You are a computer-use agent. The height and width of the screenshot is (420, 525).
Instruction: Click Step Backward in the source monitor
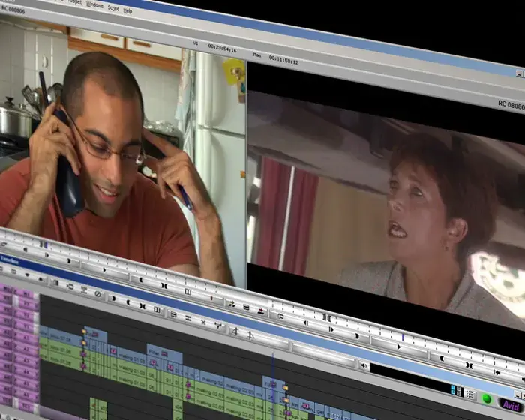[25, 249]
